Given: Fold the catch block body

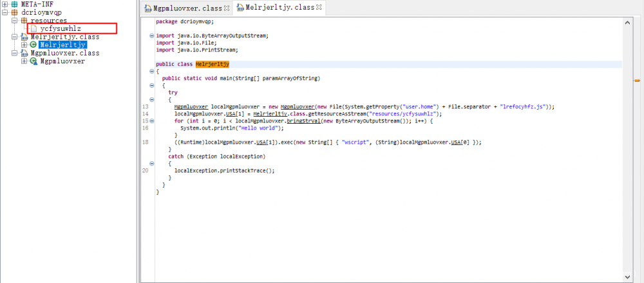Looking at the screenshot, I should pyautogui.click(x=152, y=163).
